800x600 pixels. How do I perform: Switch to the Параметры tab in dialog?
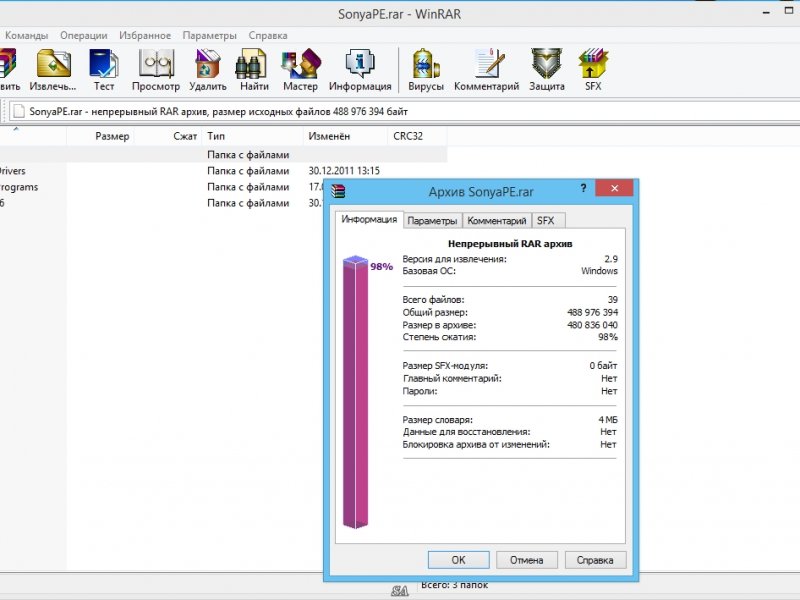click(x=432, y=220)
